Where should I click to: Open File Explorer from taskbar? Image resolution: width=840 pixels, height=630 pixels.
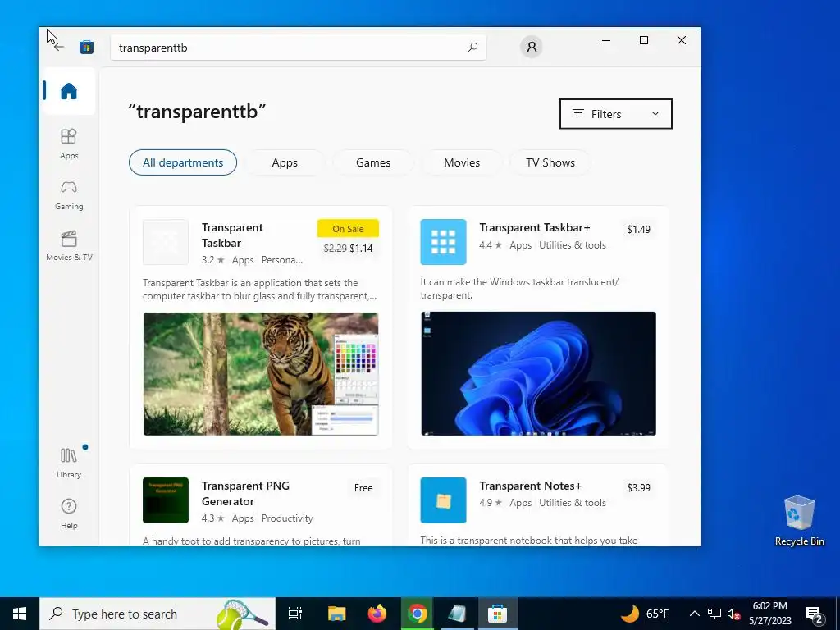[336, 614]
